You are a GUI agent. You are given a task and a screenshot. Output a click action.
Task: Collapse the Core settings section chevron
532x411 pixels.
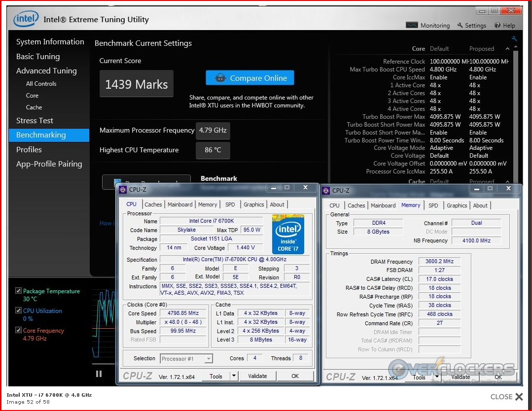tap(507, 49)
